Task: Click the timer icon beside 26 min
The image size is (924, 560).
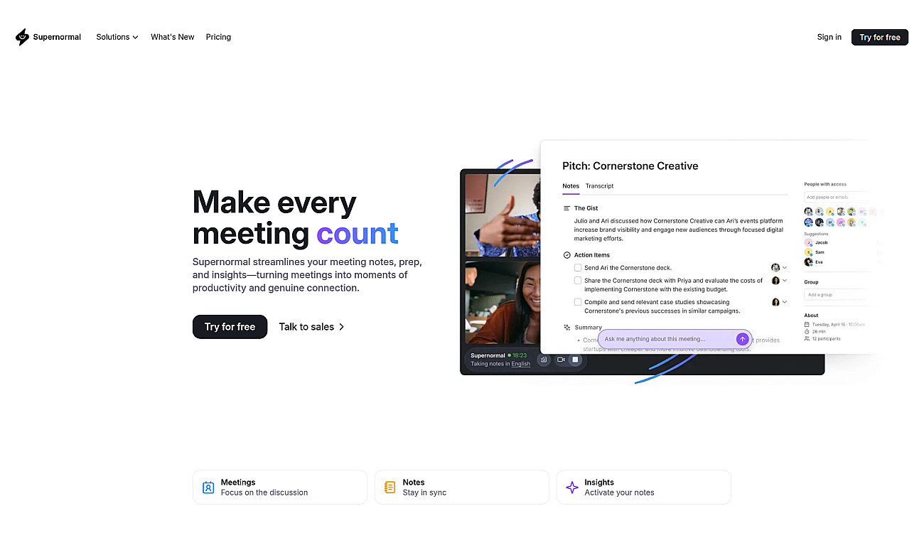Action: (807, 331)
